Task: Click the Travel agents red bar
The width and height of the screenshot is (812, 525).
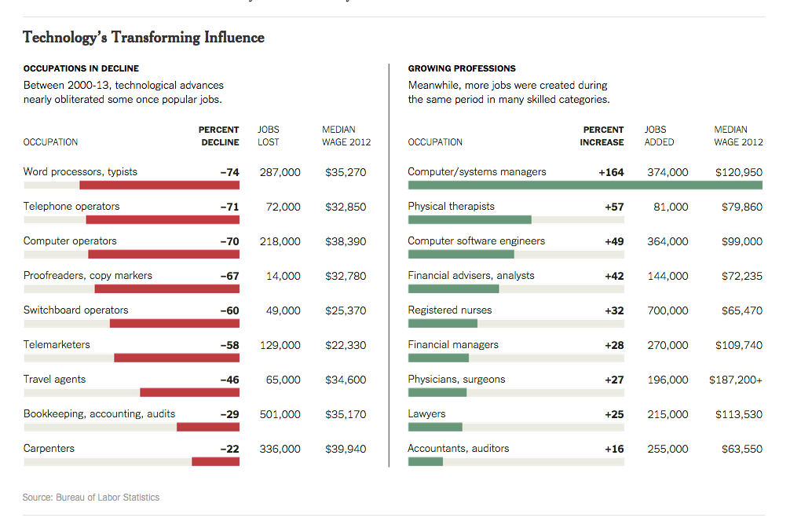Action: pos(189,393)
